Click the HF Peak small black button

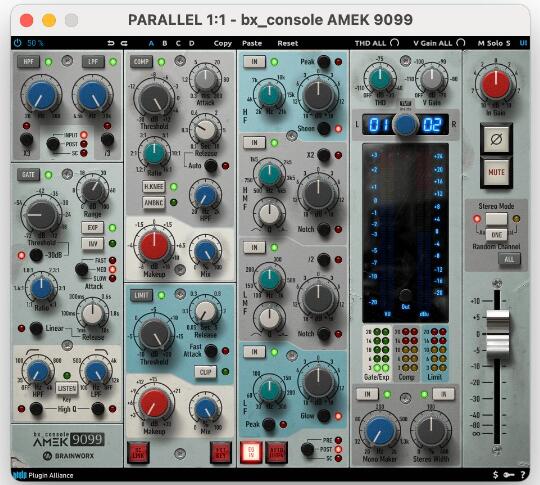tap(323, 62)
